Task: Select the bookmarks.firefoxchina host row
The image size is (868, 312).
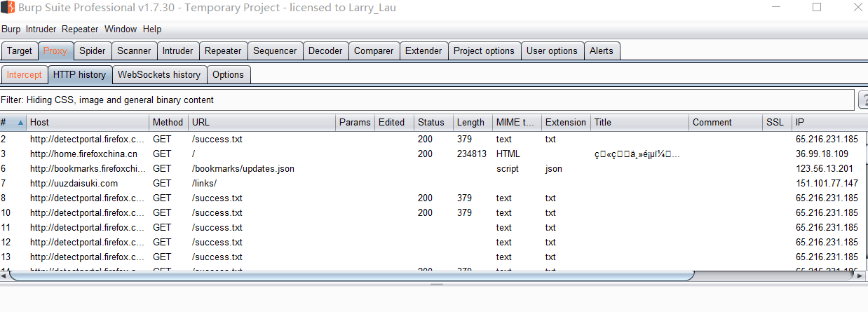Action: point(434,168)
